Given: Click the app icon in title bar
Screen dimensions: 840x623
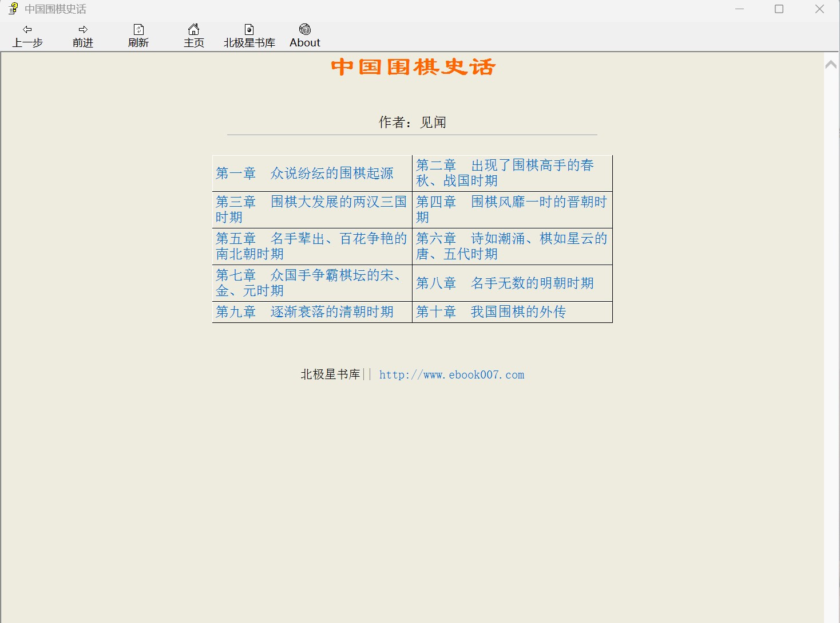Looking at the screenshot, I should [x=13, y=9].
